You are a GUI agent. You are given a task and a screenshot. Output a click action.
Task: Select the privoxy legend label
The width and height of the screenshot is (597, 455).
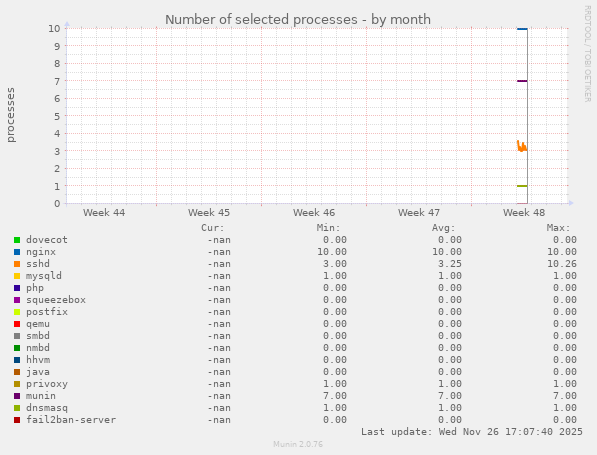[47, 384]
